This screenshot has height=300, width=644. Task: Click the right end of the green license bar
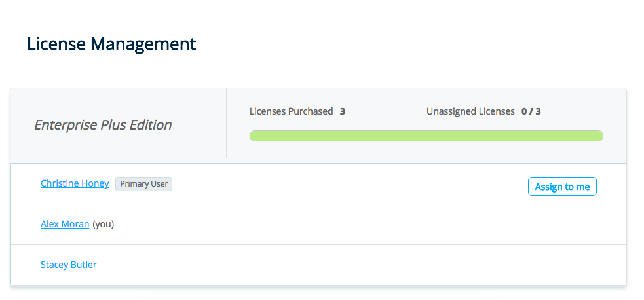598,136
